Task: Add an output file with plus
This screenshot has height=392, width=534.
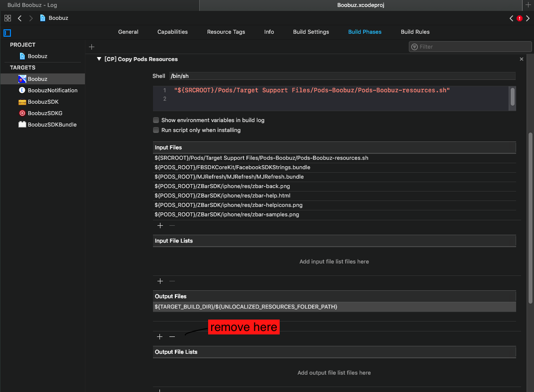Action: [160, 336]
